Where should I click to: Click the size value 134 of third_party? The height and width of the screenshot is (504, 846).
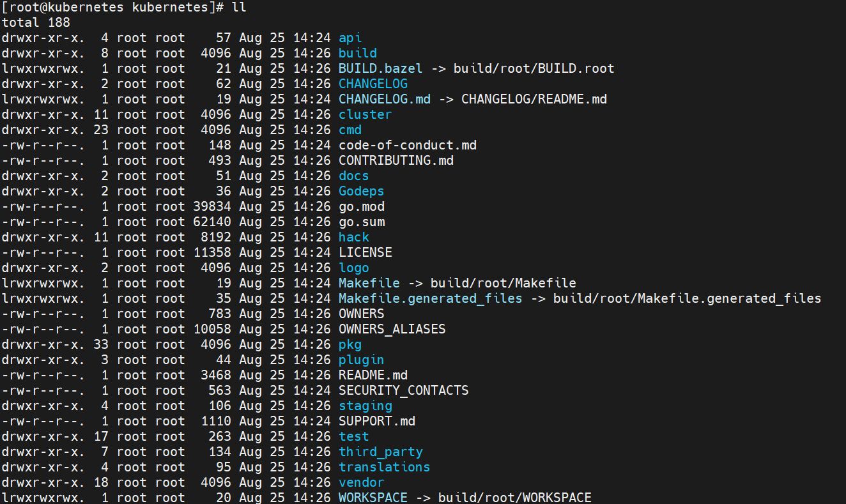(x=220, y=452)
